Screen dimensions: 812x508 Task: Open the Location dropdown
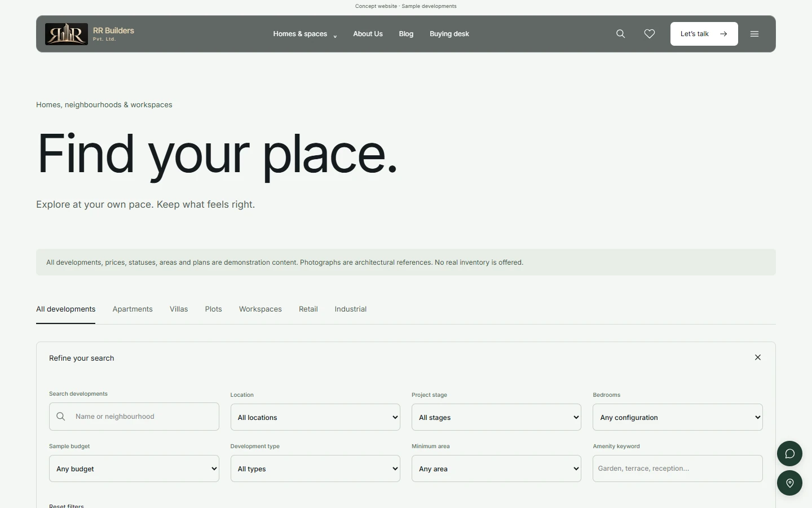[315, 417]
